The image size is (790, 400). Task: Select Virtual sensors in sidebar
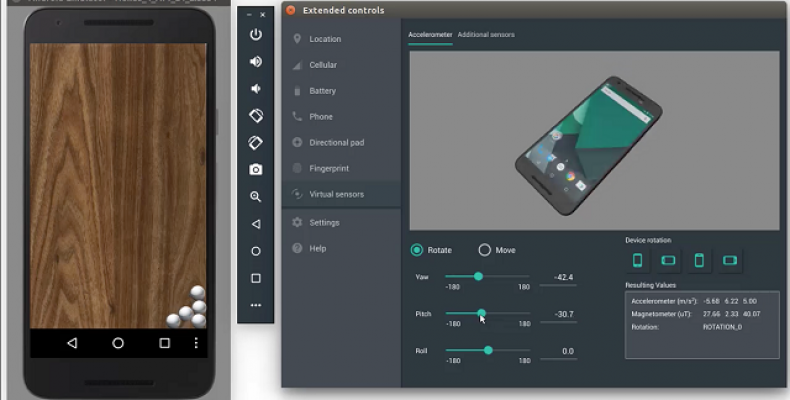coord(341,194)
